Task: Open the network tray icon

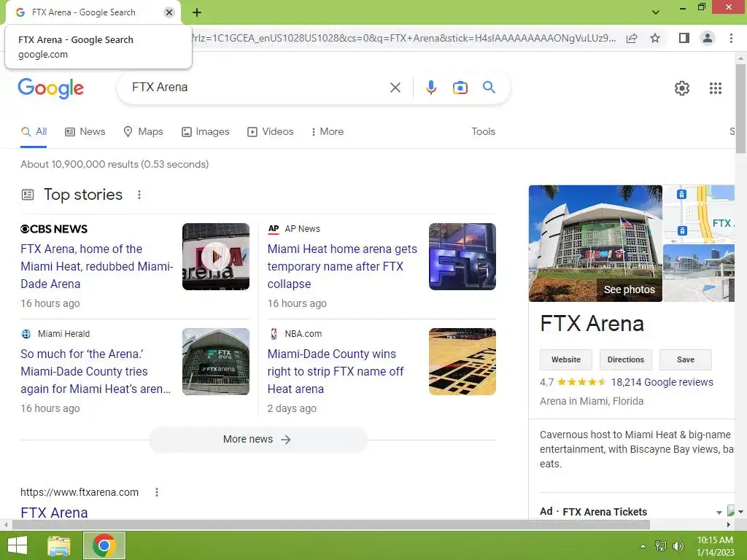Action: coord(660,546)
